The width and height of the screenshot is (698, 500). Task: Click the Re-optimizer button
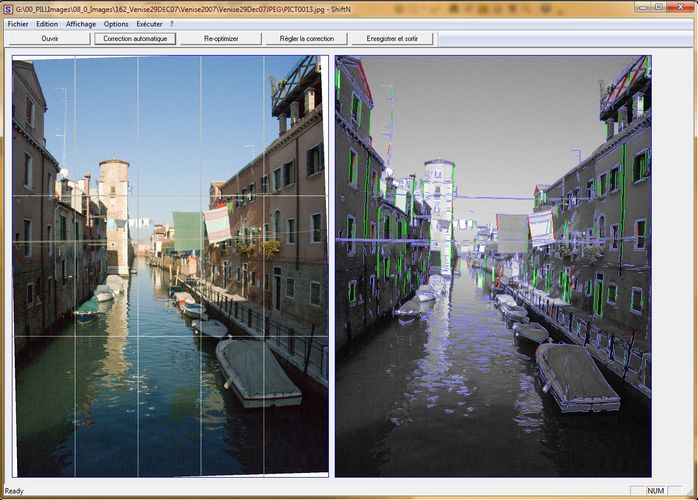(221, 39)
